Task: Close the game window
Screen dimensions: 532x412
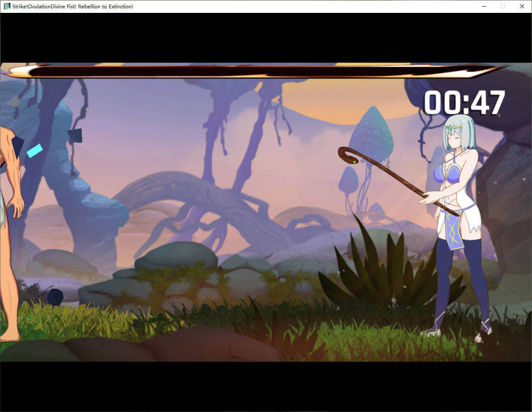Action: pyautogui.click(x=522, y=6)
